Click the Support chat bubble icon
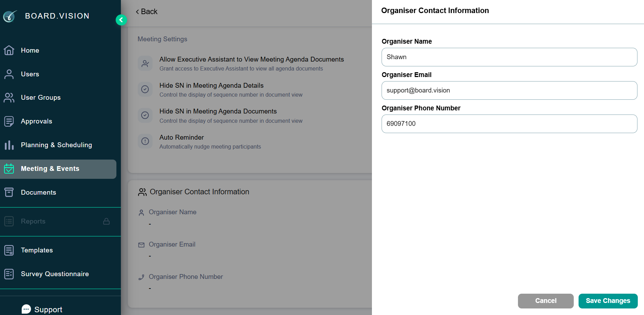The height and width of the screenshot is (315, 644). coord(26,309)
